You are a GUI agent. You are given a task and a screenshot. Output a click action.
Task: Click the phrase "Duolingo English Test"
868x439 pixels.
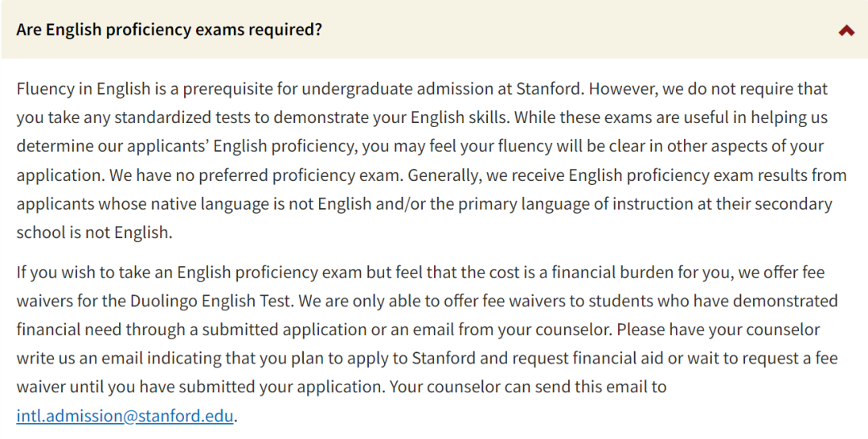tap(211, 301)
